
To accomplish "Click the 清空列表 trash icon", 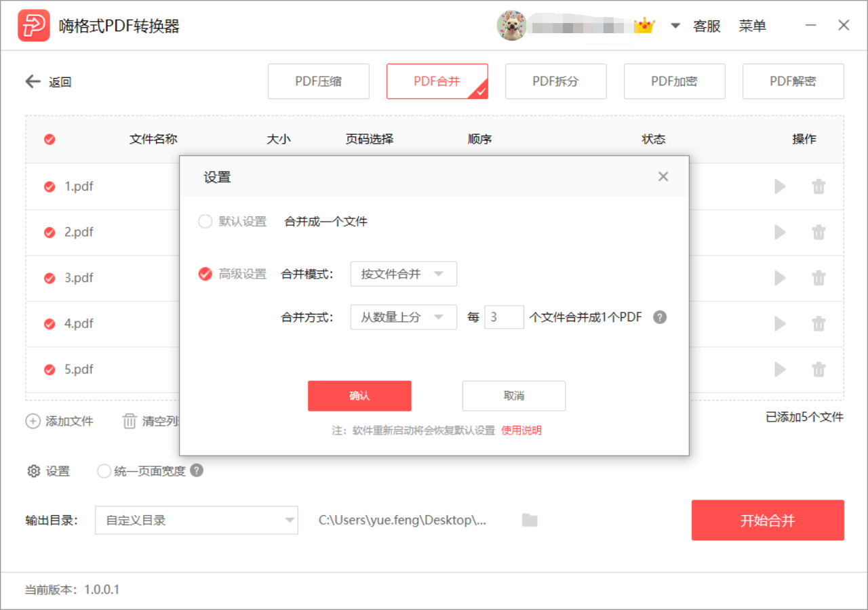I will tap(129, 422).
